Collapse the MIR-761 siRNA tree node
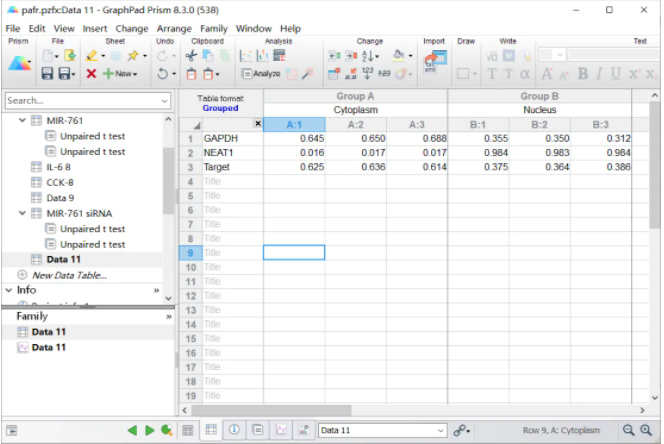This screenshot has height=444, width=664. pos(22,213)
